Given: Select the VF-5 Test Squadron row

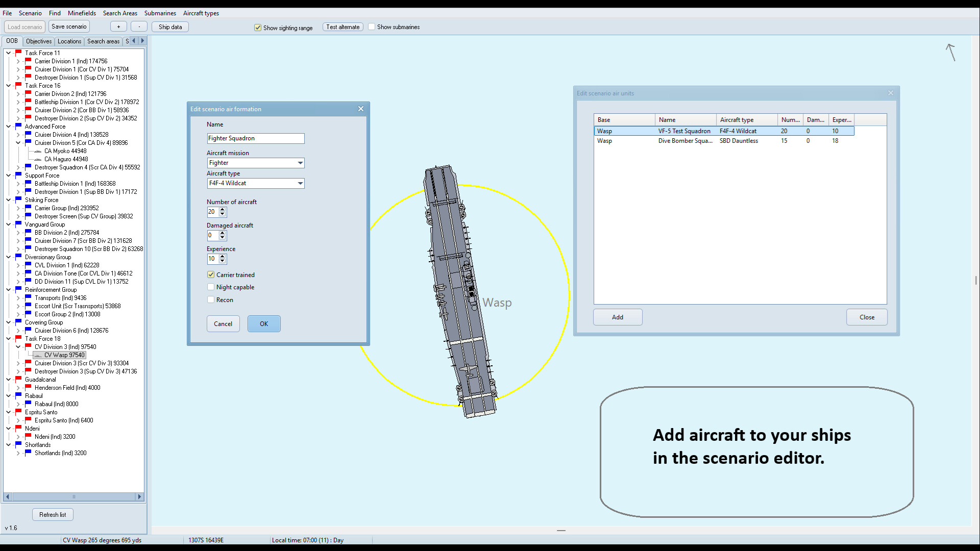Looking at the screenshot, I should [x=684, y=131].
